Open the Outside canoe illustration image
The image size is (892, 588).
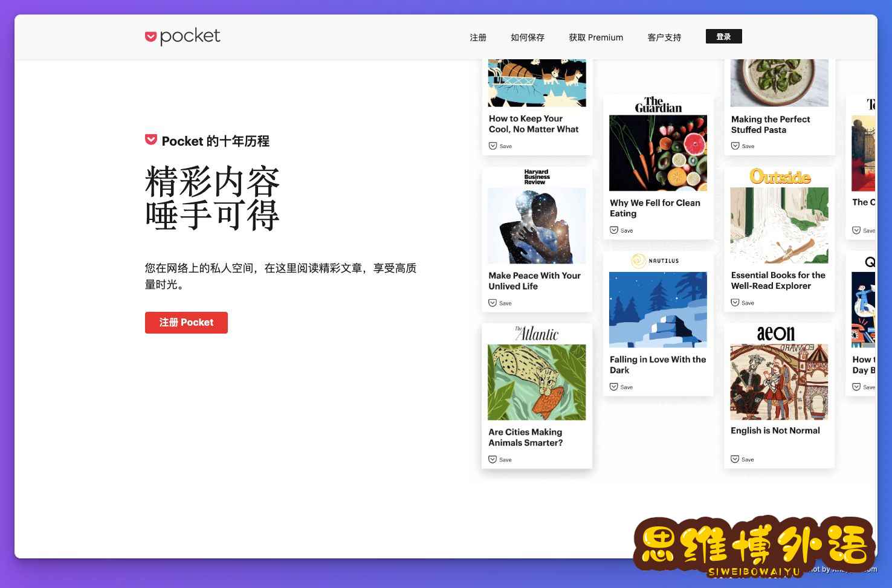click(780, 225)
